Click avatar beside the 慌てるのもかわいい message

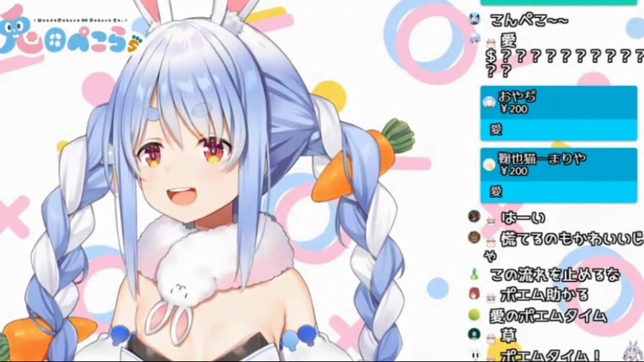(474, 237)
